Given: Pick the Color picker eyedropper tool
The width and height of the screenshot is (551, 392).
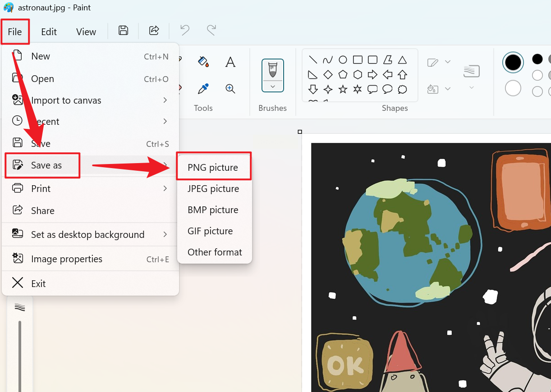Looking at the screenshot, I should tap(203, 89).
